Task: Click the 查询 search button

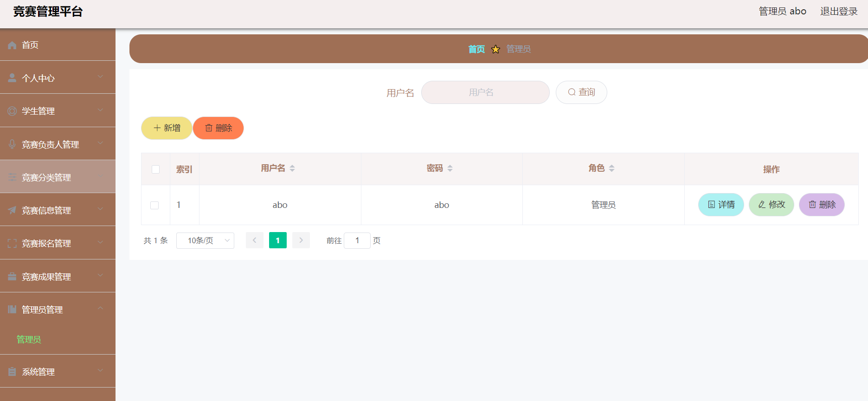Action: 581,92
